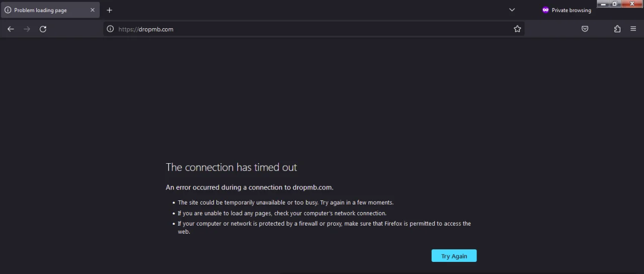Go back to the previous page
The height and width of the screenshot is (274, 644).
[x=11, y=29]
